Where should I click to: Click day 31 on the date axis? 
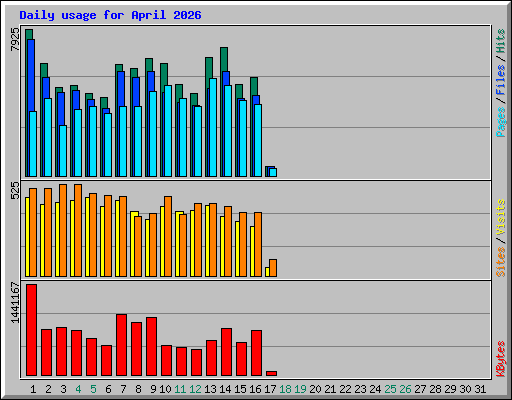pyautogui.click(x=480, y=389)
